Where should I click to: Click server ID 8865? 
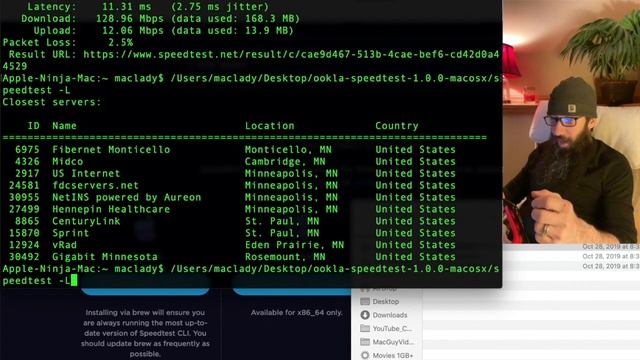[x=27, y=221]
